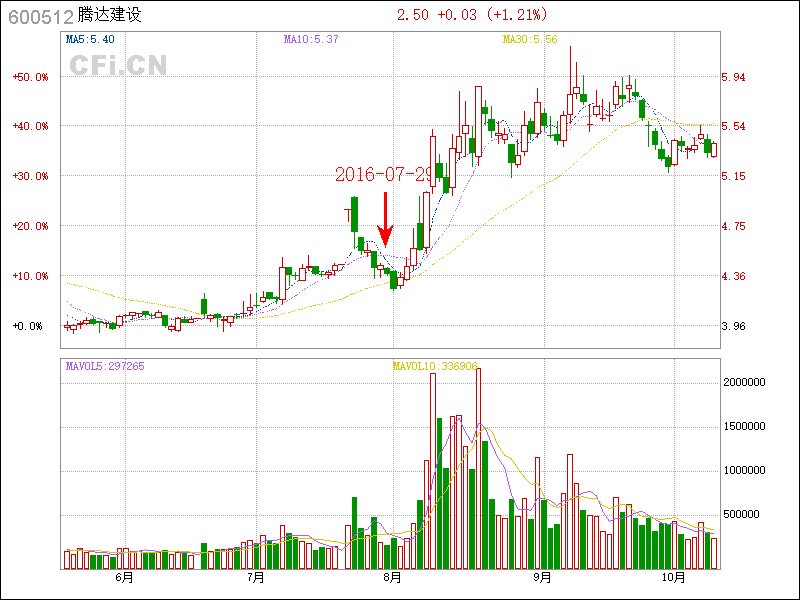
Task: Click the 5.54 price axis label
Action: pyautogui.click(x=733, y=126)
